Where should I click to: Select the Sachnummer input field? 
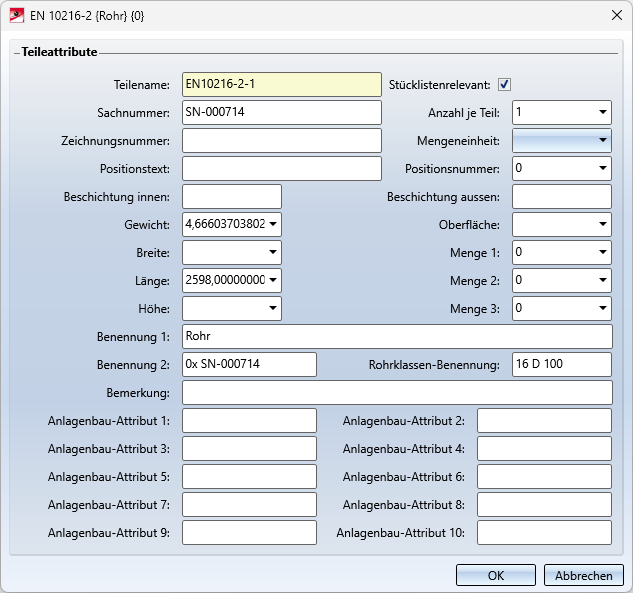(282, 112)
